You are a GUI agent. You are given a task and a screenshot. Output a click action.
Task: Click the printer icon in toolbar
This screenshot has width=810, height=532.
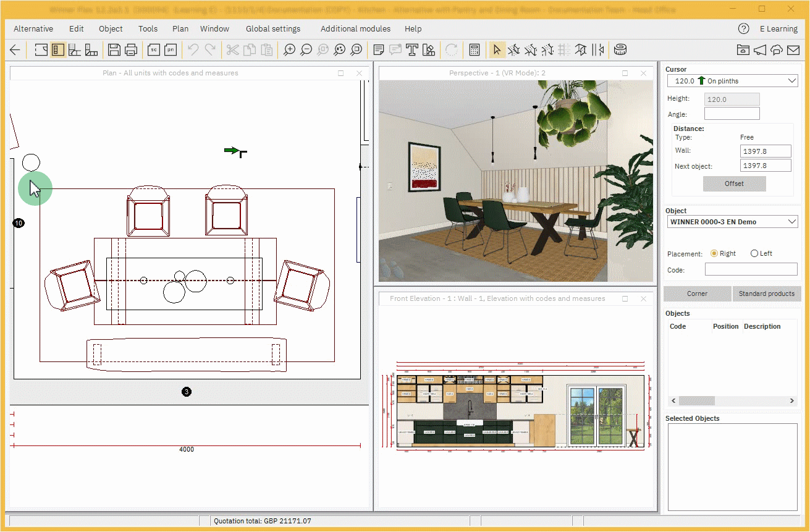pyautogui.click(x=131, y=50)
